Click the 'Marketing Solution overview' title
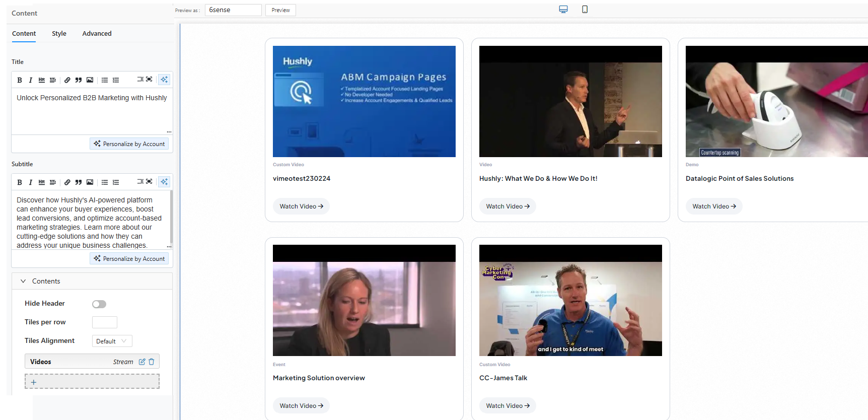 point(319,378)
